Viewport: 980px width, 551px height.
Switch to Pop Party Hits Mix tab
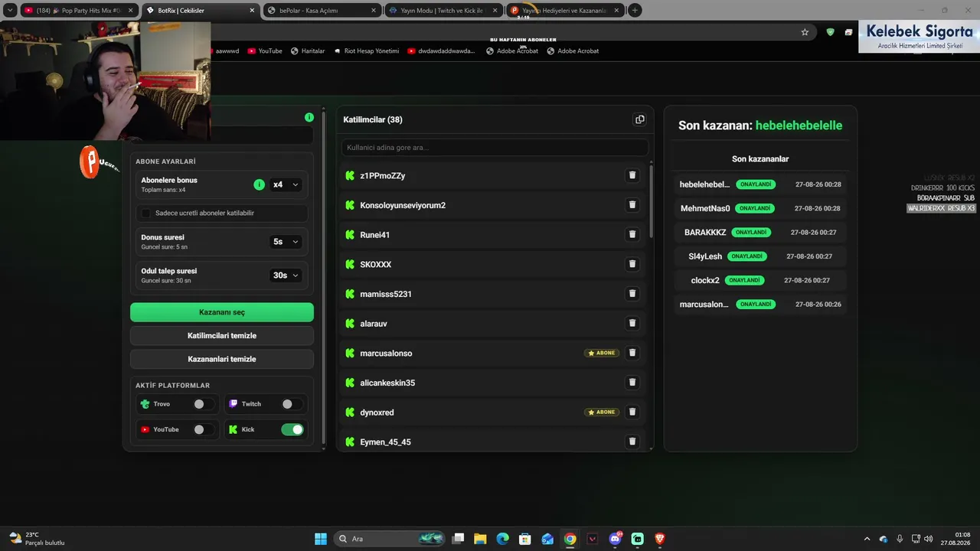[79, 11]
